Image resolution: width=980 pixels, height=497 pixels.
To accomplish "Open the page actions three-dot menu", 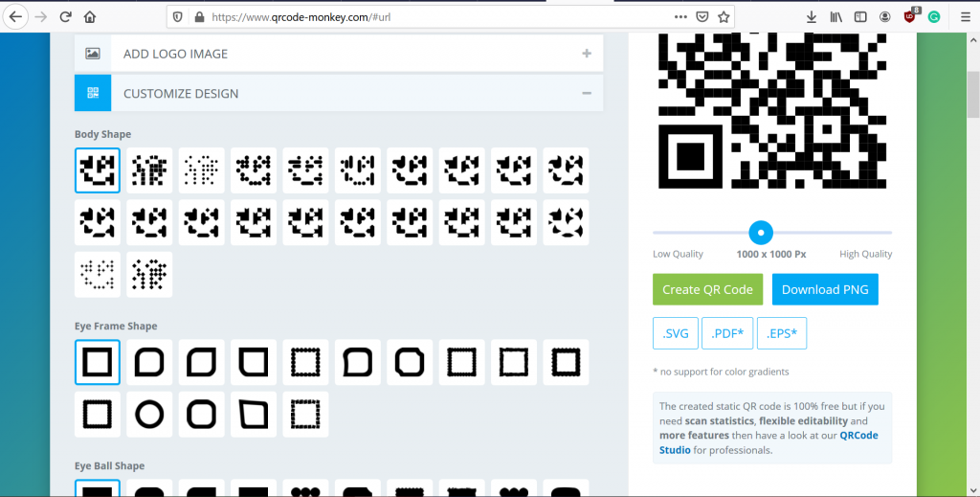I will 680,17.
